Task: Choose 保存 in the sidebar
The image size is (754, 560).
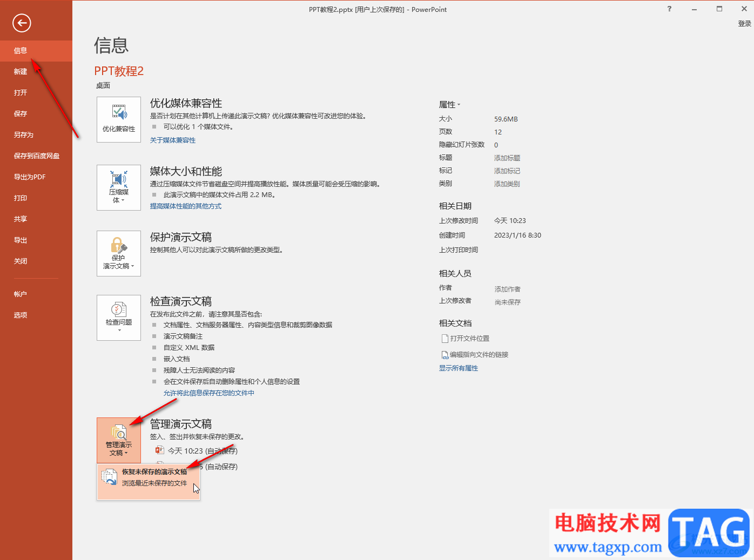Action: coord(36,114)
